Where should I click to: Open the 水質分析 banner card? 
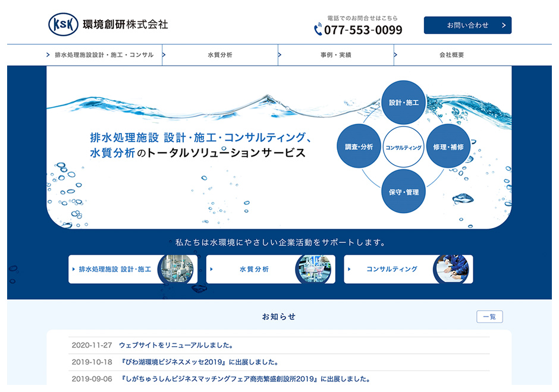pyautogui.click(x=271, y=269)
